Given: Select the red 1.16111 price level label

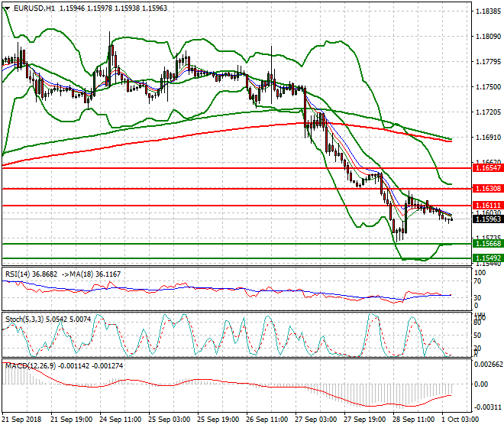Looking at the screenshot, I should pyautogui.click(x=488, y=206).
